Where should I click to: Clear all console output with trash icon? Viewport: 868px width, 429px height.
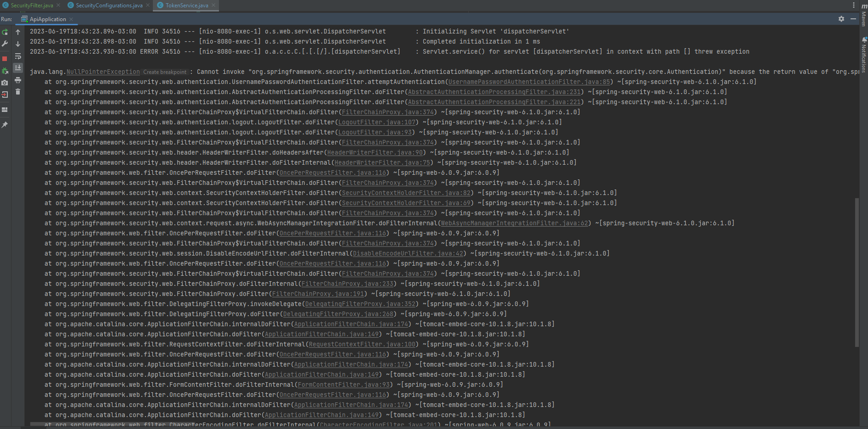coord(18,92)
